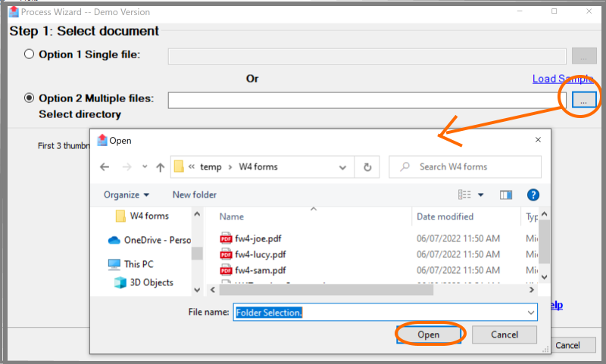
Task: Click PDF icon of fw4-lucy.pdf
Action: tap(226, 254)
